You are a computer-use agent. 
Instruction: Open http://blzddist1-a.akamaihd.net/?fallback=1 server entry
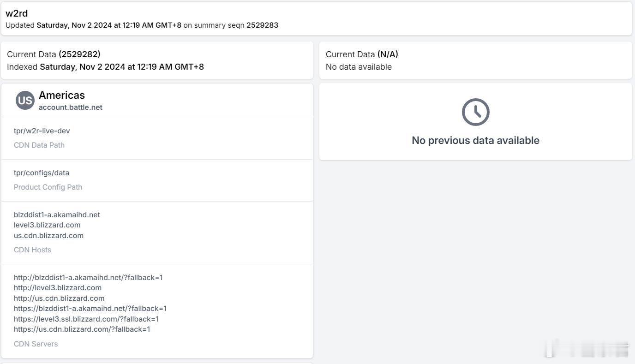(x=88, y=277)
